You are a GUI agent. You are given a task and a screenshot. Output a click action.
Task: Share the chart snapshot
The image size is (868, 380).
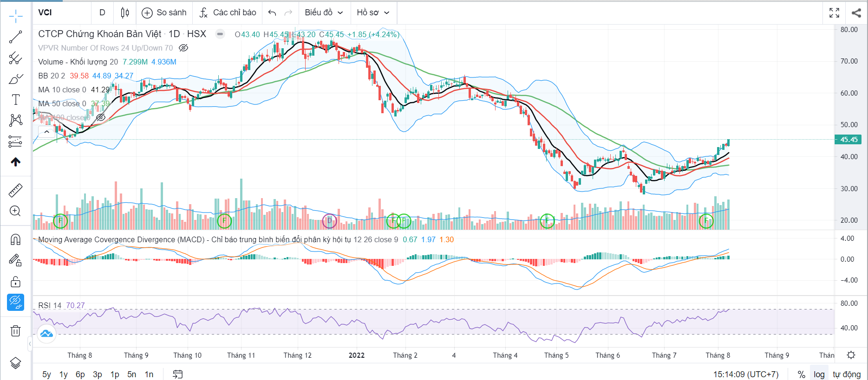coord(856,13)
